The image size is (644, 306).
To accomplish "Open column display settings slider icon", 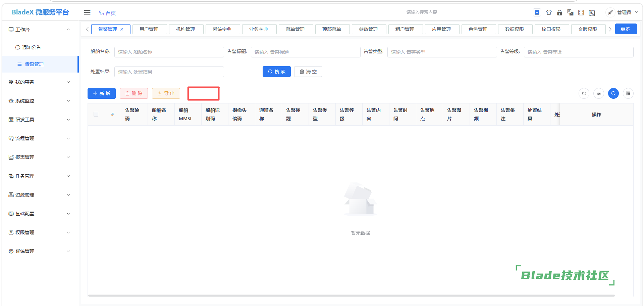I will click(x=599, y=93).
